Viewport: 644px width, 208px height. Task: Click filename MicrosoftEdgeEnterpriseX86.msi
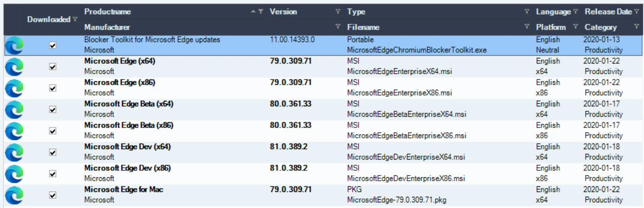399,93
